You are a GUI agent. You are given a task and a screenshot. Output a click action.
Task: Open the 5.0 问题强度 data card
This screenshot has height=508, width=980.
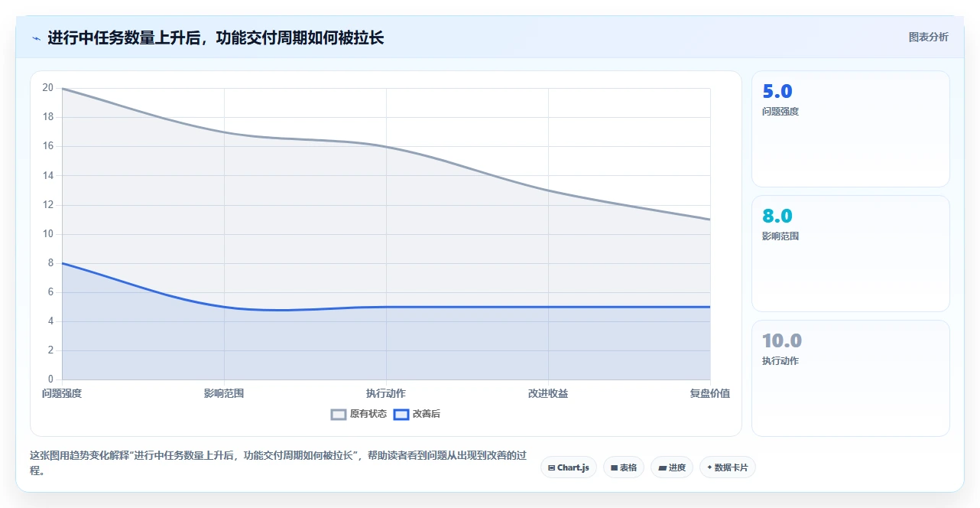click(x=851, y=129)
